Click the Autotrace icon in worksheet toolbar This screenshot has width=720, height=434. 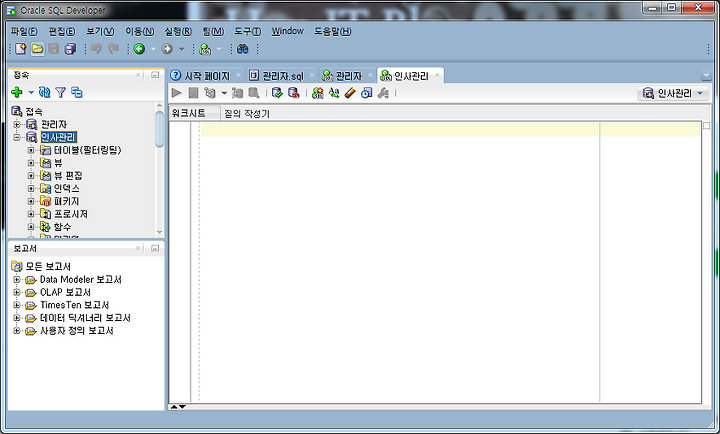[237, 93]
